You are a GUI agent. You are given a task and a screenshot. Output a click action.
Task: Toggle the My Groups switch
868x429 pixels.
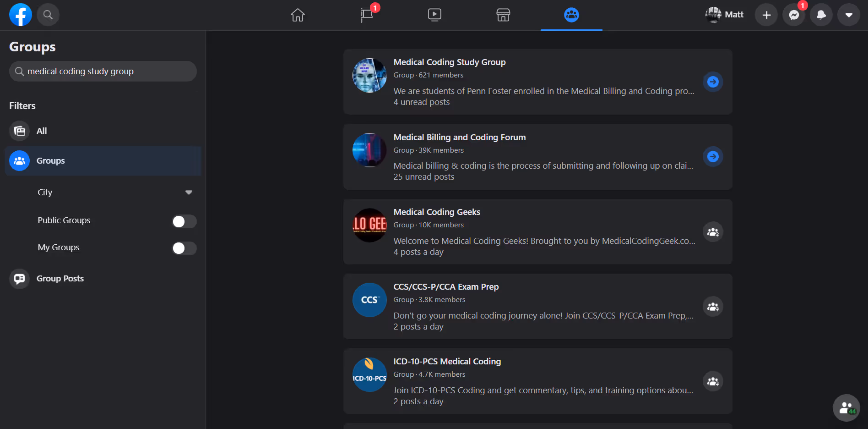[x=184, y=248]
